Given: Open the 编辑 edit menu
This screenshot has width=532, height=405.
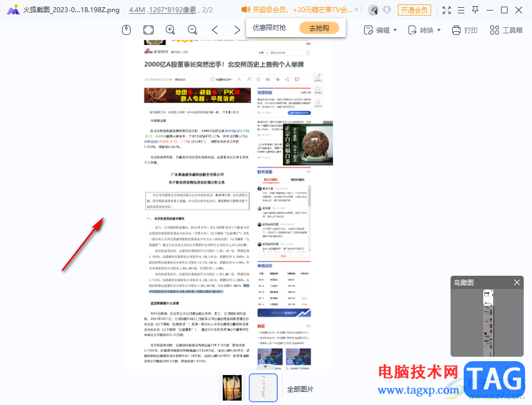Looking at the screenshot, I should coord(380,31).
